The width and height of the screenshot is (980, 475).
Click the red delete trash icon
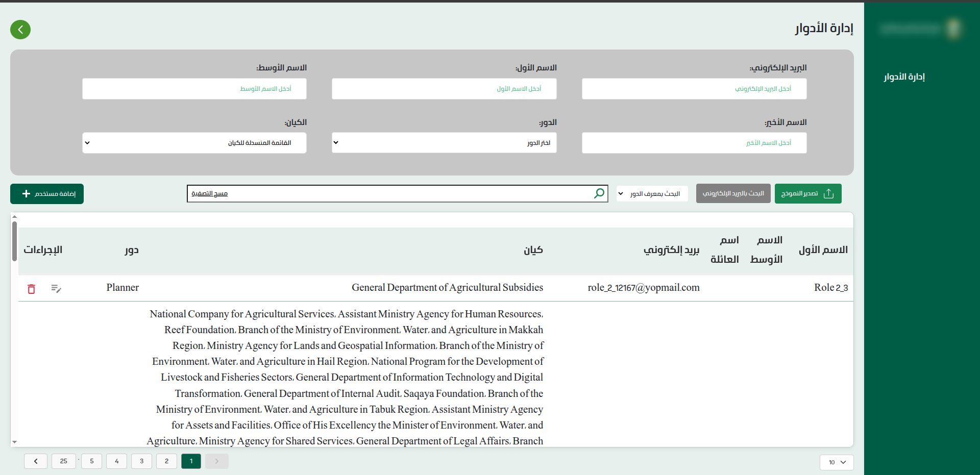31,289
